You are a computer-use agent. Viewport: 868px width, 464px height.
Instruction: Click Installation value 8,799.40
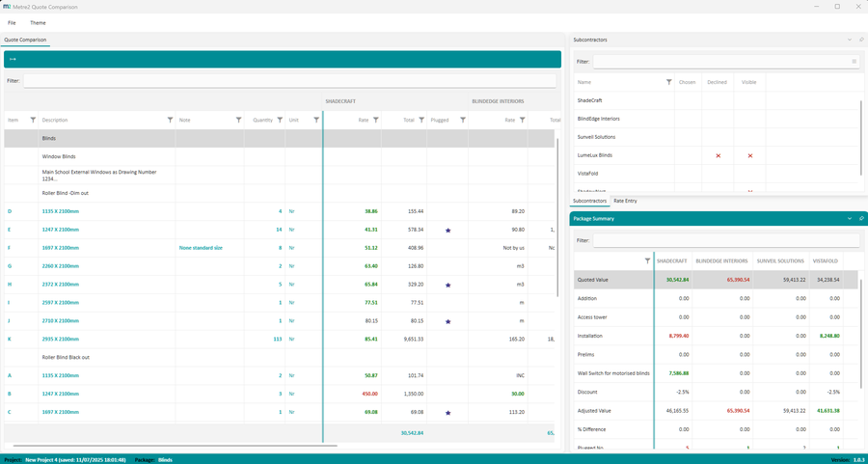tap(678, 336)
